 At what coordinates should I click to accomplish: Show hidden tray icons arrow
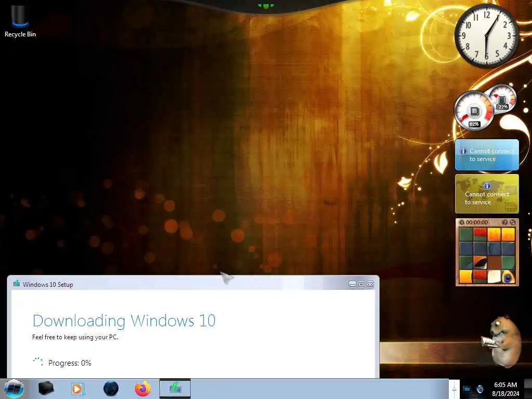(454, 389)
